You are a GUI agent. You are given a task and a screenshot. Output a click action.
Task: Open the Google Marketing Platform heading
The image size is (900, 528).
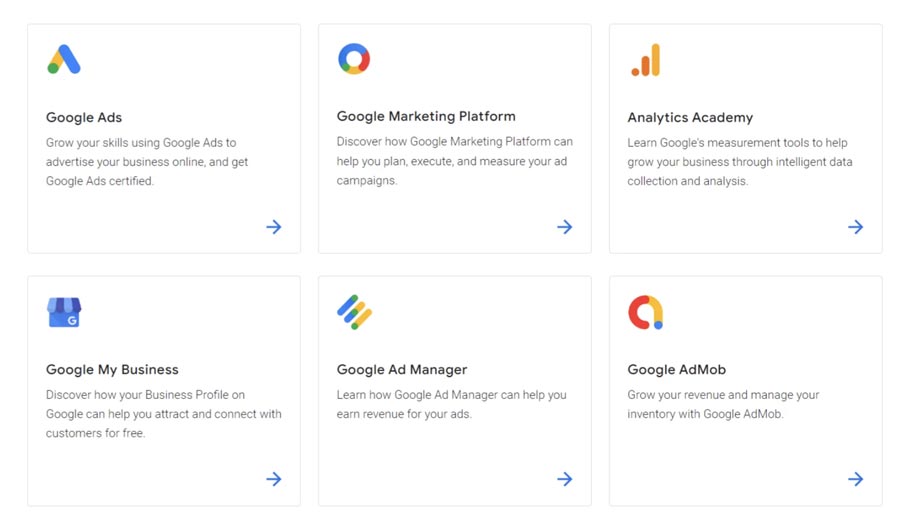pos(426,116)
